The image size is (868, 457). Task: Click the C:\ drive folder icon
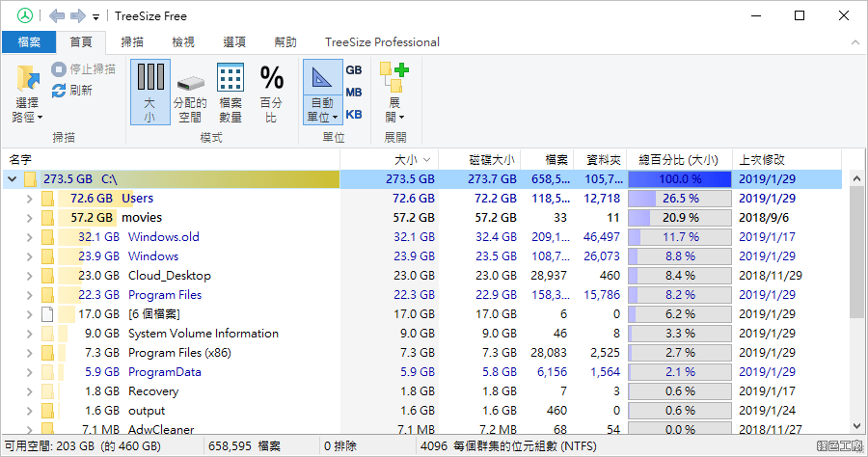[31, 179]
